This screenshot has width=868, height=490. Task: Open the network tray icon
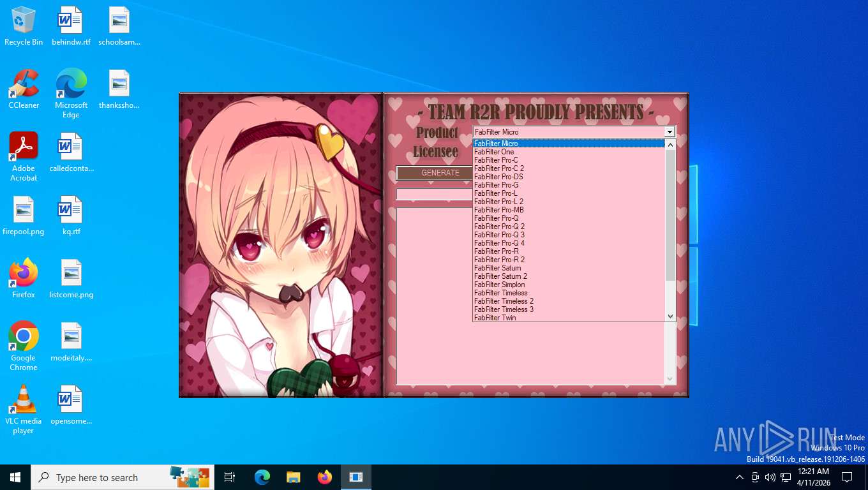coord(786,477)
